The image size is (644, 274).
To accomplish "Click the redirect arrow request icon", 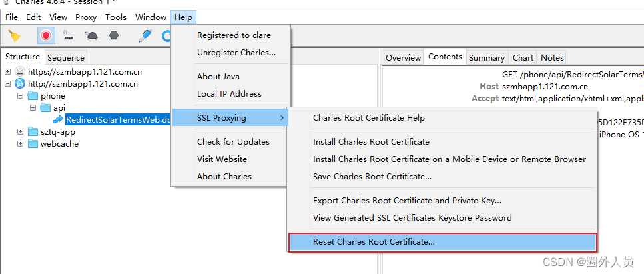I will coord(59,120).
